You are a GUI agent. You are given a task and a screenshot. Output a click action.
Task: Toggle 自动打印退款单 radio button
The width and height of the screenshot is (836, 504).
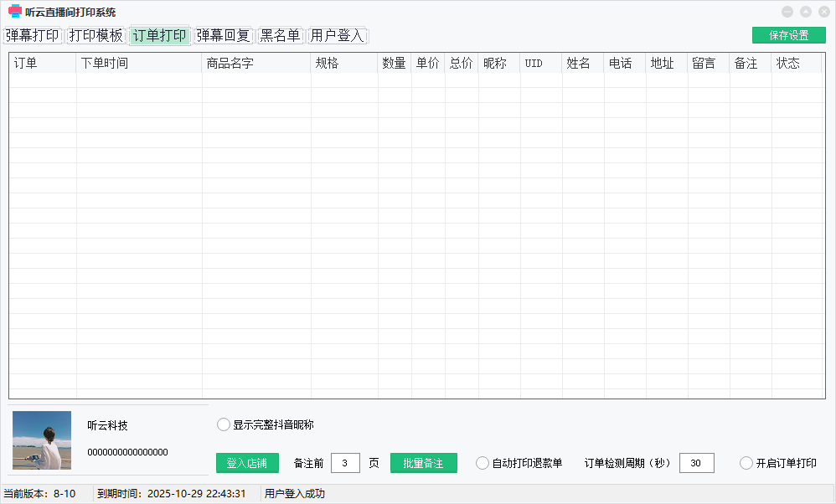pos(483,463)
